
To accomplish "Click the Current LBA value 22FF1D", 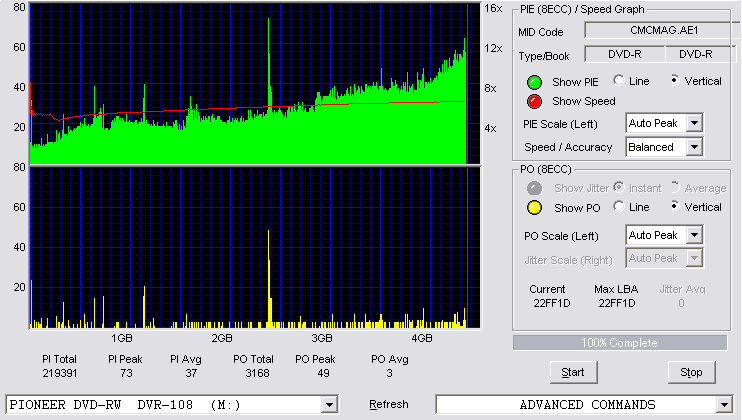I will tap(552, 303).
